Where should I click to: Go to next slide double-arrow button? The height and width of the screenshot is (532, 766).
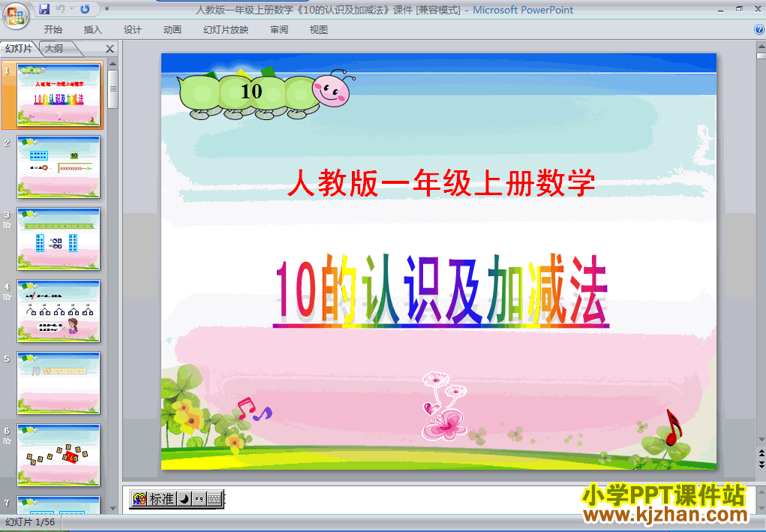(761, 464)
